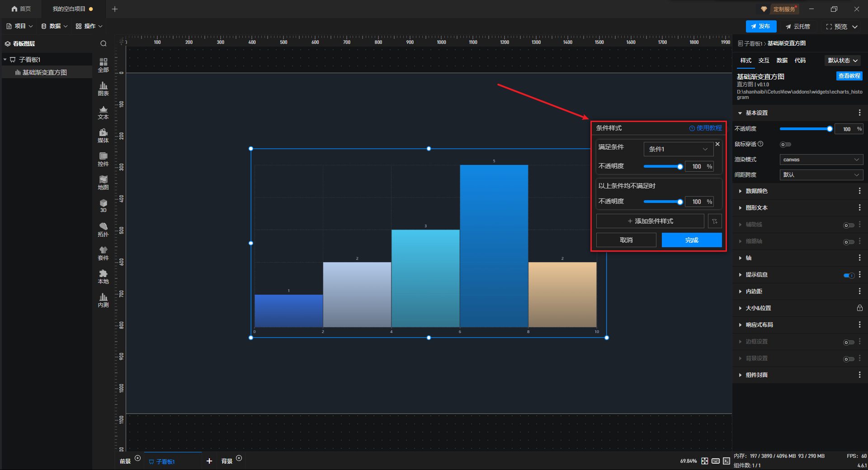Open the 满足条件 dropdown showing 条件1
Image resolution: width=868 pixels, height=470 pixels.
(678, 149)
